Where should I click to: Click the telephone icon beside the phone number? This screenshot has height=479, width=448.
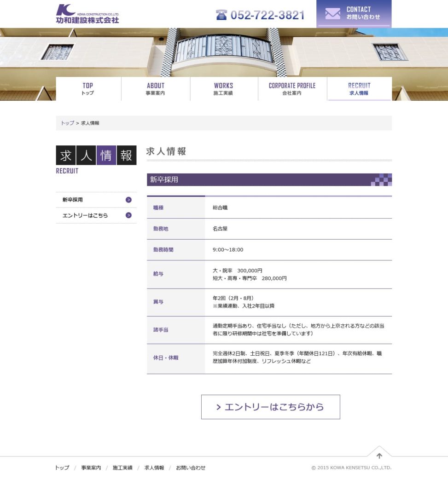coord(221,15)
